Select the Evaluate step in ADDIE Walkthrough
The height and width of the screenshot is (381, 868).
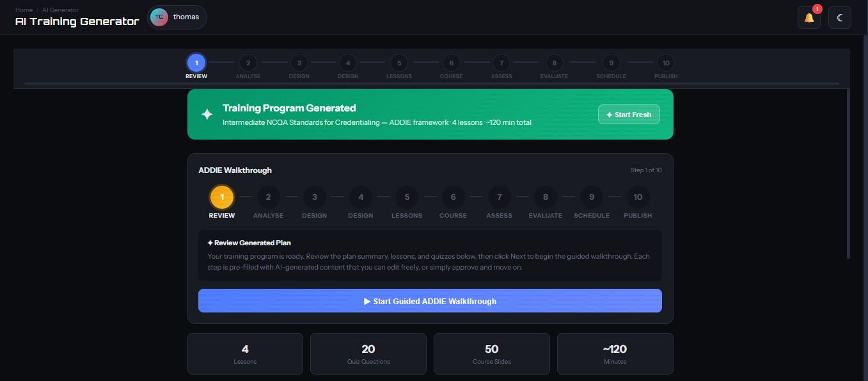pyautogui.click(x=545, y=197)
